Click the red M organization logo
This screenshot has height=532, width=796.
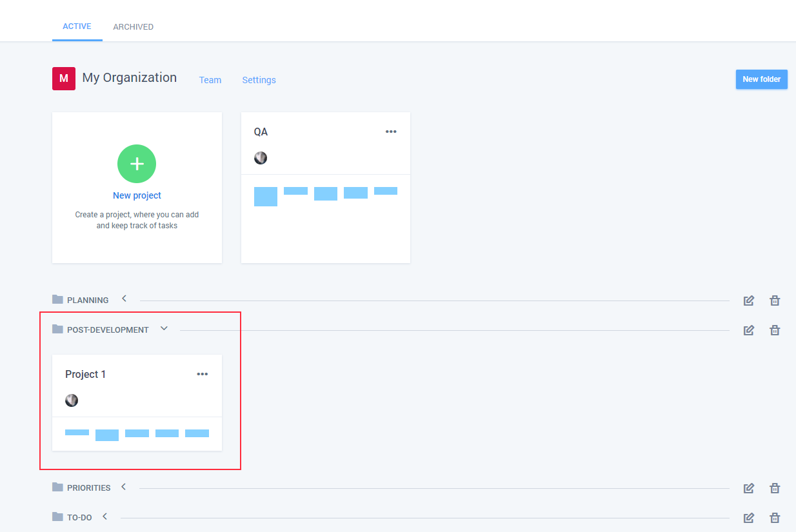tap(64, 79)
